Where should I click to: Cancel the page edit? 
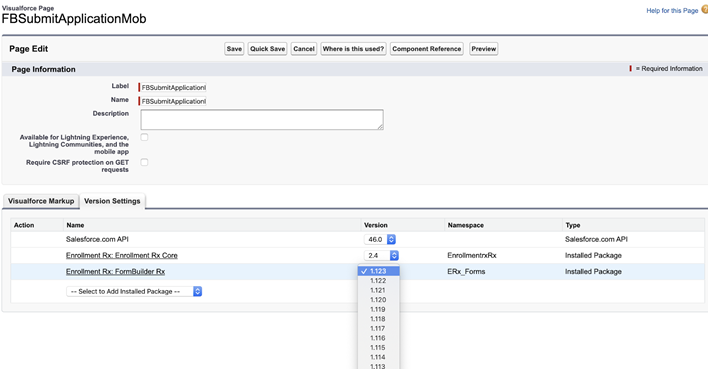(303, 49)
